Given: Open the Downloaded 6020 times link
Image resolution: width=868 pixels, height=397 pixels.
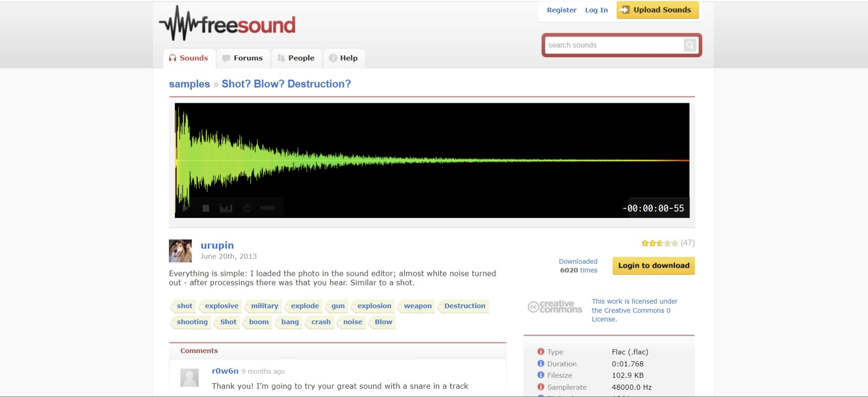Looking at the screenshot, I should click(x=578, y=265).
